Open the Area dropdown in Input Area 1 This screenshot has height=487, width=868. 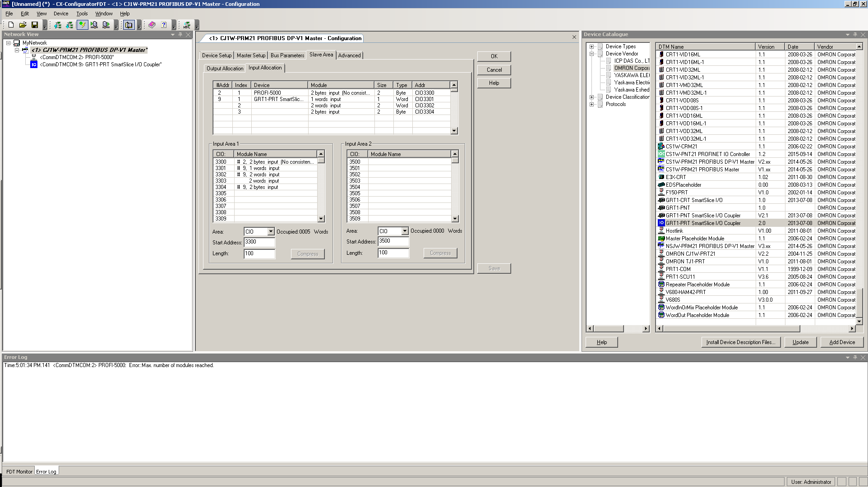pos(271,231)
